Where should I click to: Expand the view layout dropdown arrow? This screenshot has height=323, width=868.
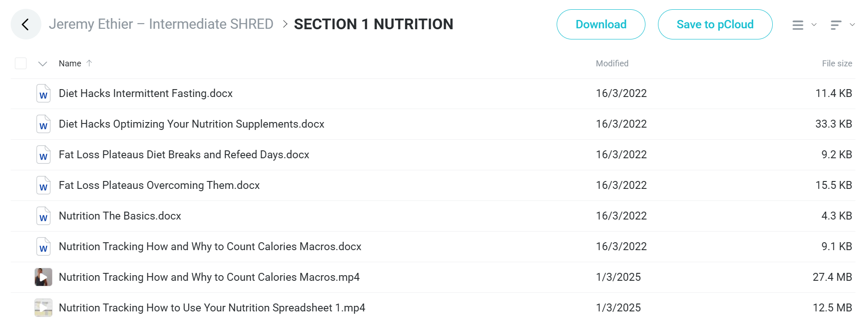(814, 25)
